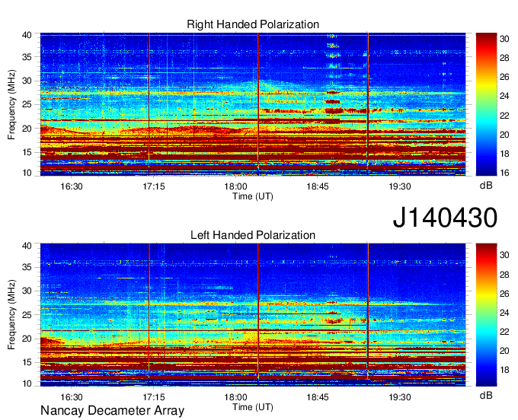Click the 10 MHz tick of Right Handed plot
518x420 pixels.
click(27, 173)
